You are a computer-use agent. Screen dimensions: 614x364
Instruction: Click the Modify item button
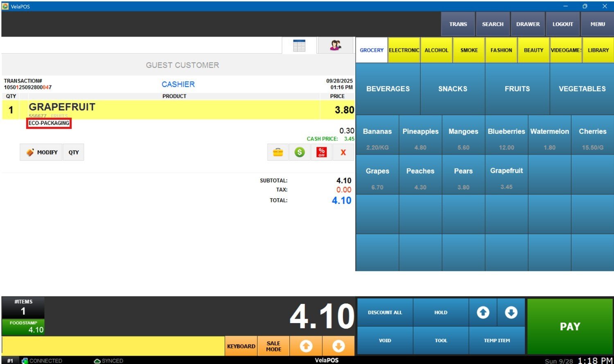coord(41,153)
